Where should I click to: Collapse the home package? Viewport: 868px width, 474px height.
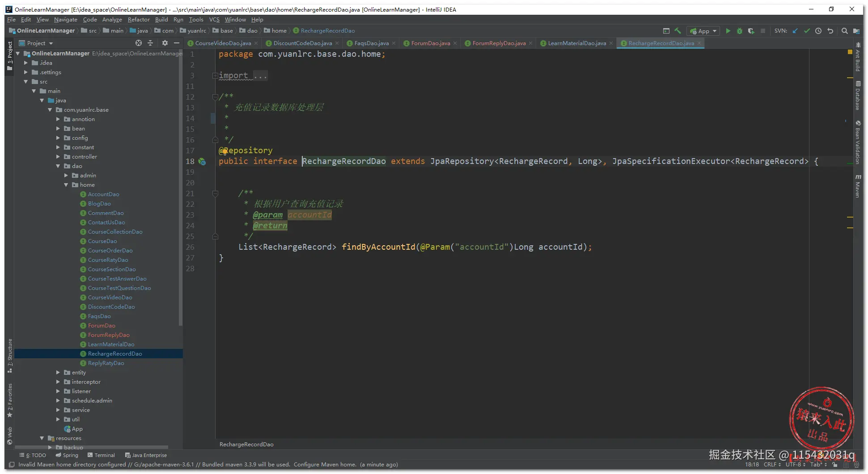[66, 185]
